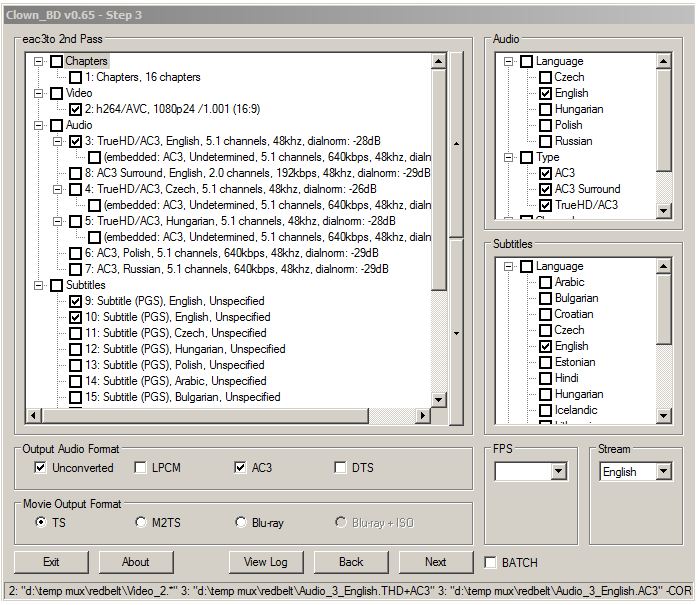The image size is (698, 605).
Task: Check subtitle 11 Czech PGS
Action: tap(75, 334)
